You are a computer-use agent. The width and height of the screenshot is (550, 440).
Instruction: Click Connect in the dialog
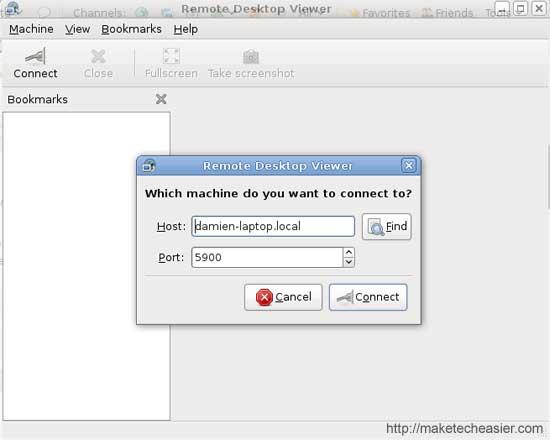[368, 297]
